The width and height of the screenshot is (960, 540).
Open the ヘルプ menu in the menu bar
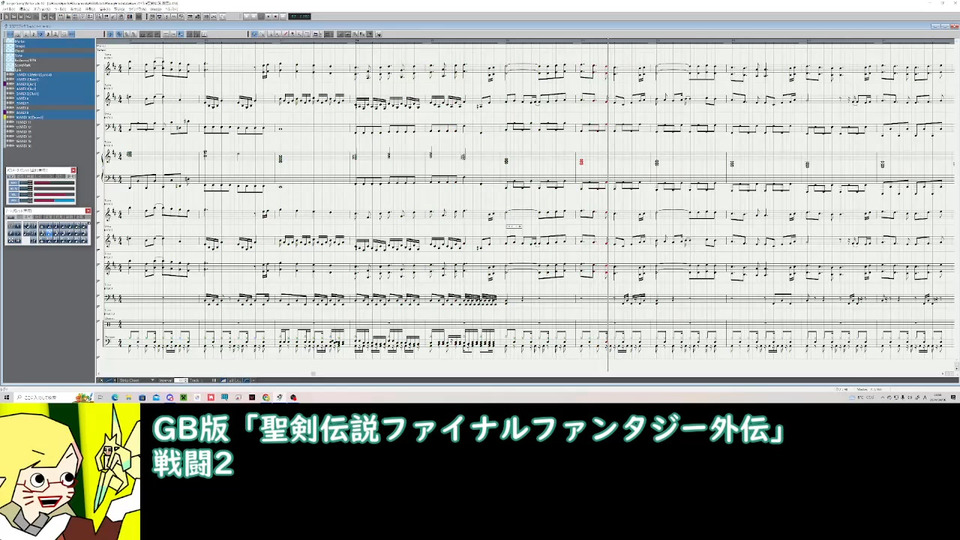tap(171, 9)
